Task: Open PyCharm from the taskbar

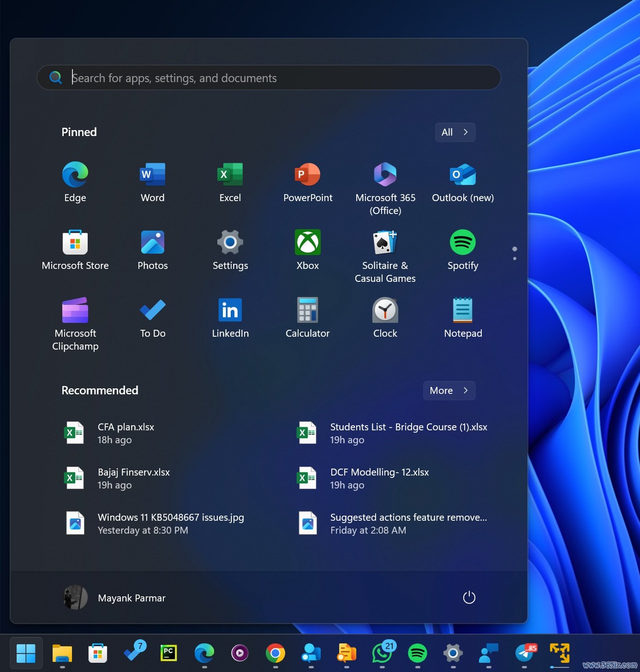Action: (168, 653)
